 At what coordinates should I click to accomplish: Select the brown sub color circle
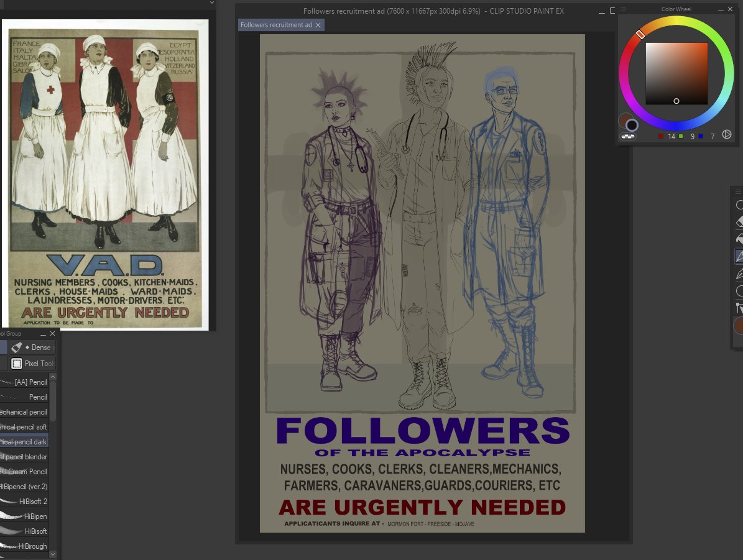(x=624, y=119)
